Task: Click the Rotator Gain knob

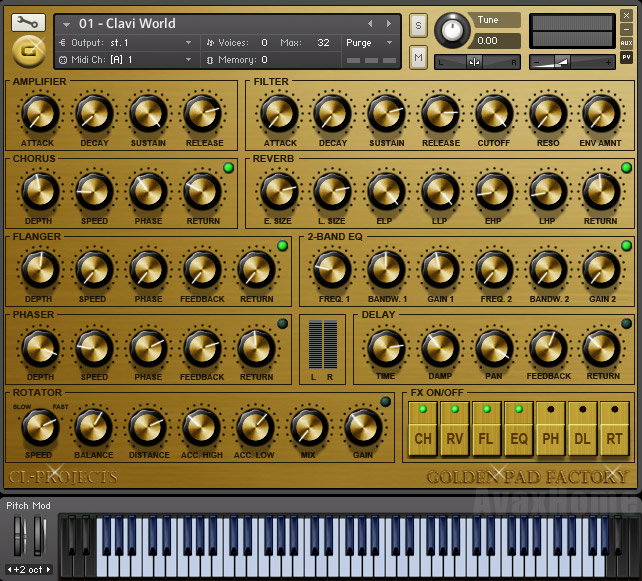Action: click(363, 427)
